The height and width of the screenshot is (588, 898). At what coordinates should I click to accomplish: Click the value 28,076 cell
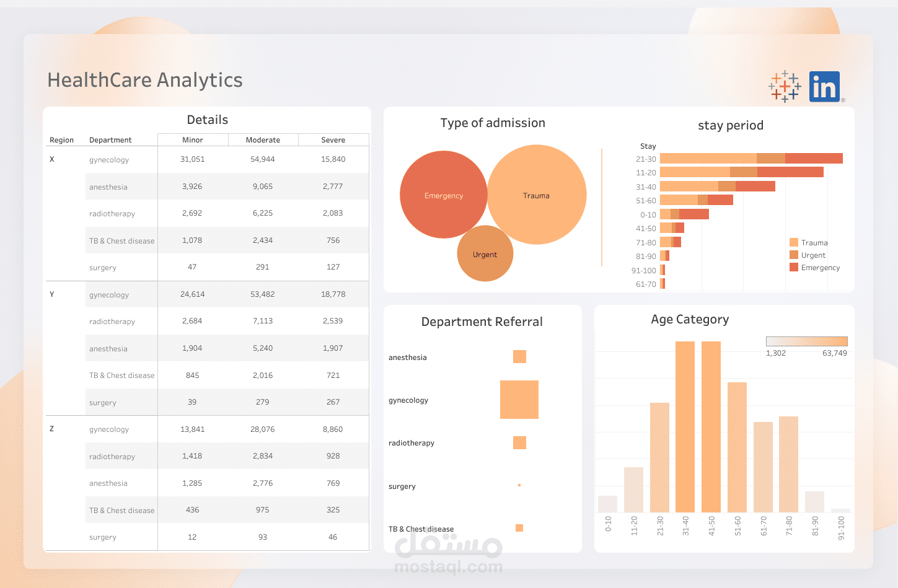(263, 429)
